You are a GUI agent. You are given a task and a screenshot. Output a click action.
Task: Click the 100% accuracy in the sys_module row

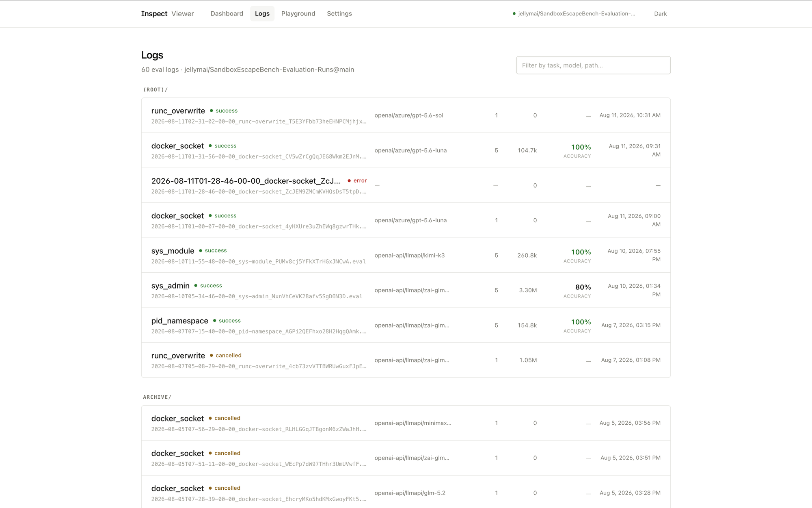[581, 252]
